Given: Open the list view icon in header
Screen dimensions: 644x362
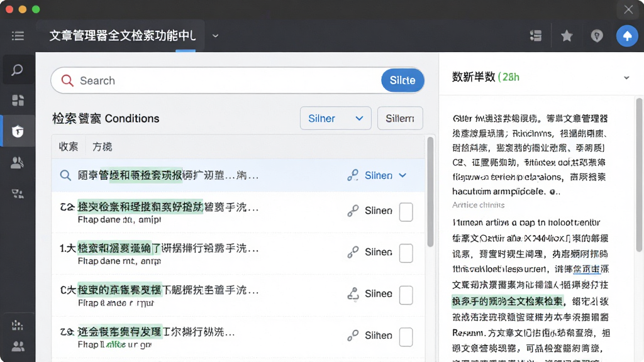Looking at the screenshot, I should coord(536,36).
